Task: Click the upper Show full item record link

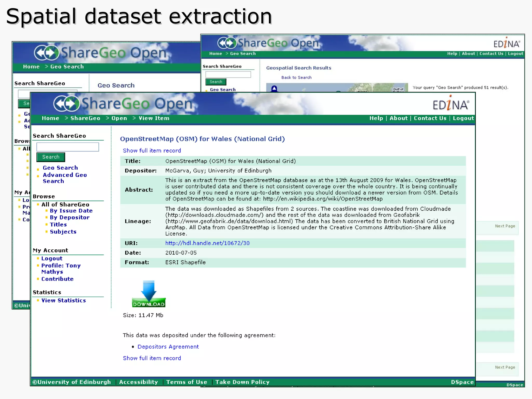Action: click(152, 151)
